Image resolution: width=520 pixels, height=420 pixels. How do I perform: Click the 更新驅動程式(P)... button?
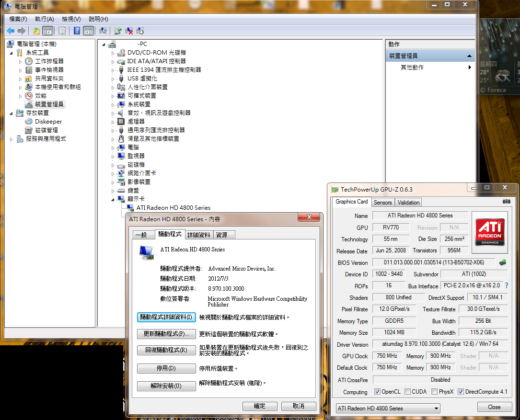pos(166,334)
